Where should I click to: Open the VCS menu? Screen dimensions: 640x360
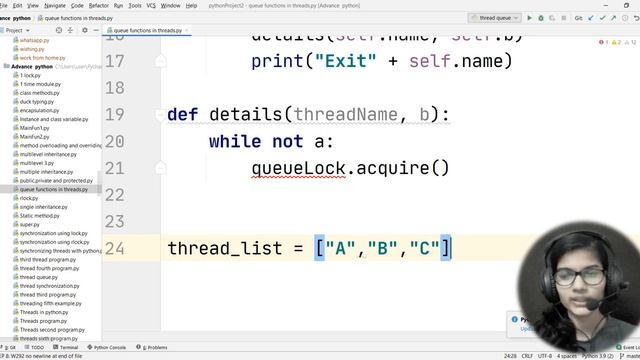coord(151,6)
